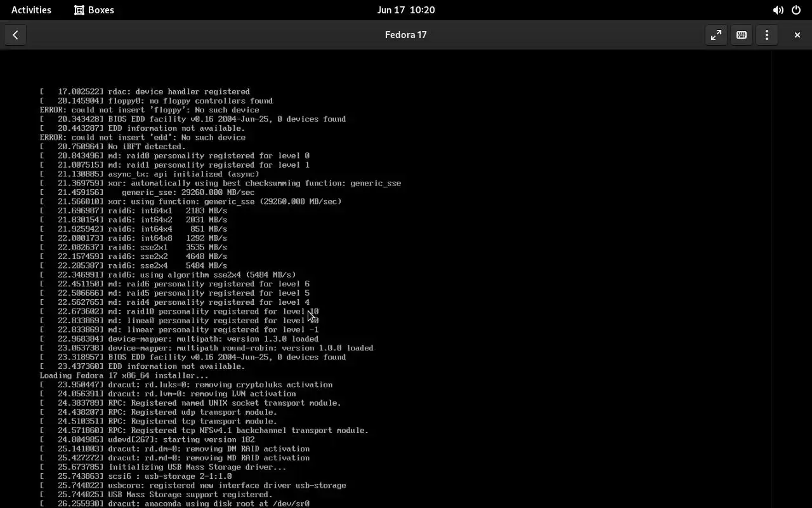Screen dimensions: 812x508
Task: Toggle fullscreen for the Fedora 17 box
Action: [716, 35]
